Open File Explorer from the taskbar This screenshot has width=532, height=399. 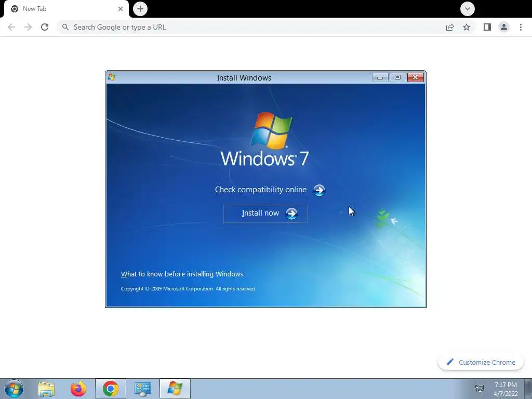[x=46, y=389]
